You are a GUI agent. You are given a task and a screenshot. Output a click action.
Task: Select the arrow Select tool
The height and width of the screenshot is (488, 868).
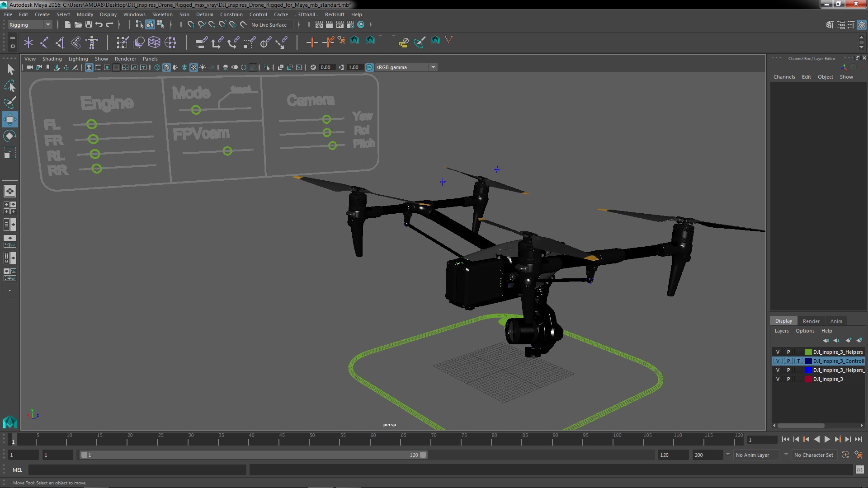tap(10, 69)
